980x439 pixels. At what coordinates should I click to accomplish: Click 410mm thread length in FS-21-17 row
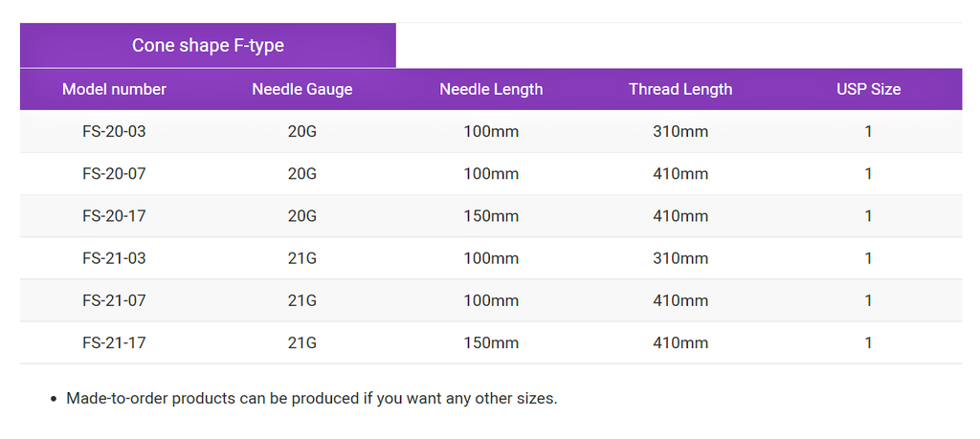[x=680, y=342]
